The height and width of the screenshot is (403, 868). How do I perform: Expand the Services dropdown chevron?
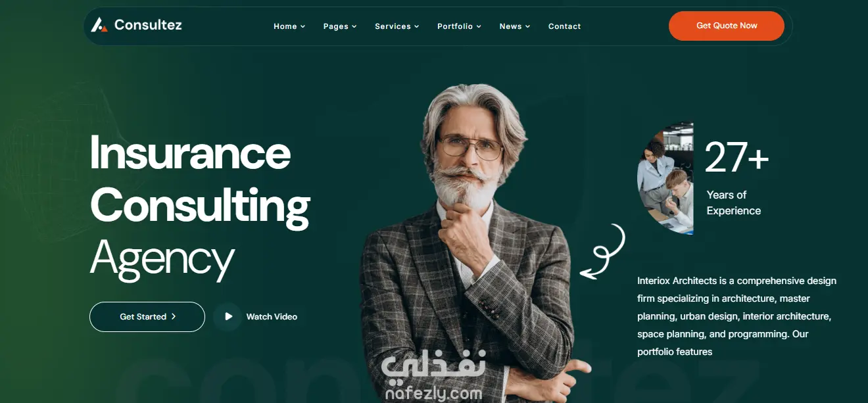tap(417, 26)
